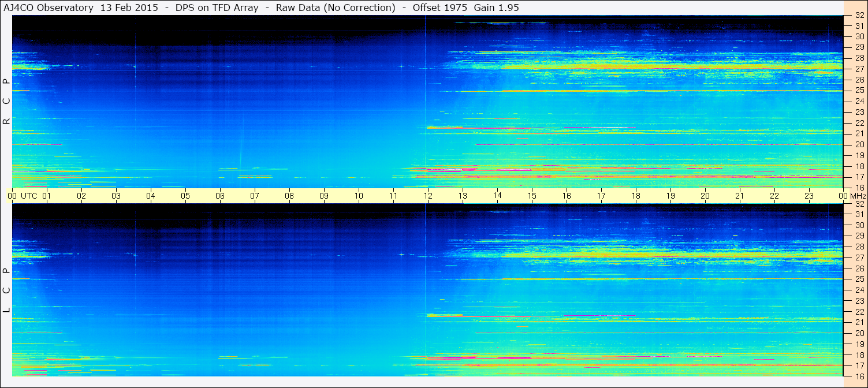Click the LCP label beside lower spectrogram
The width and height of the screenshot is (868, 388).
tap(6, 290)
